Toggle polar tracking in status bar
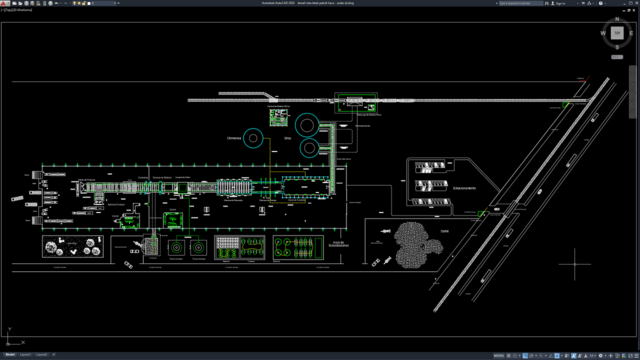 tap(531, 356)
